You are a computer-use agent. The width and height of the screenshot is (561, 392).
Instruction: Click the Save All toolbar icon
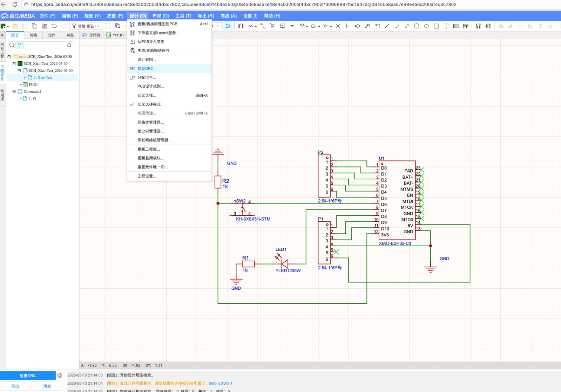[34, 26]
